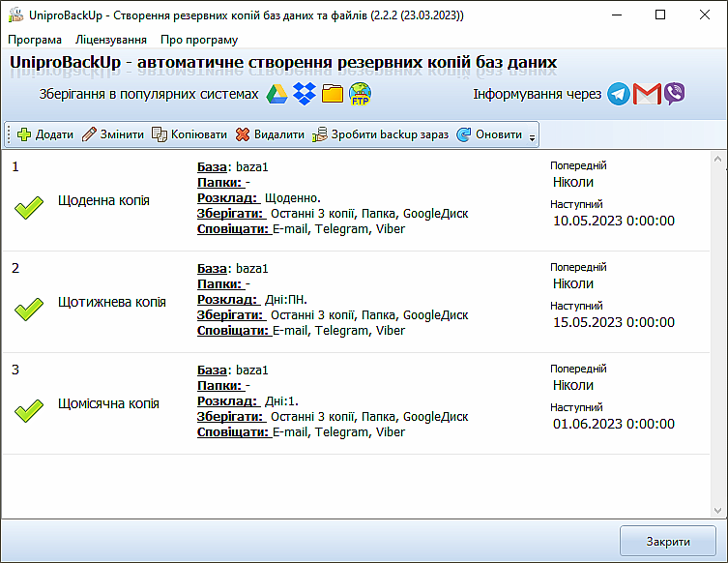
Task: Click Зробити backup зараз label
Action: point(390,134)
